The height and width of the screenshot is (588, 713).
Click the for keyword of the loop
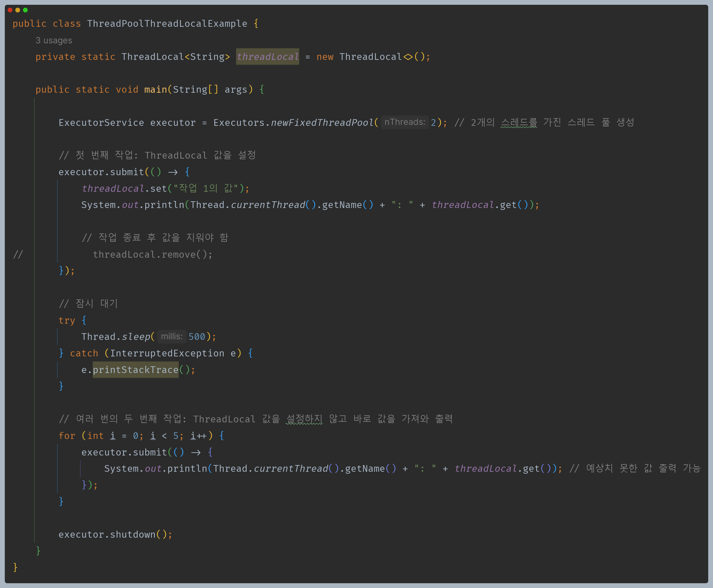pos(67,436)
